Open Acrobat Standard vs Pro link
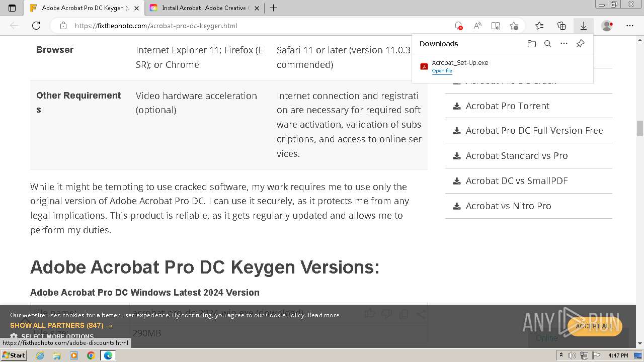Viewport: 644px width, 362px height. click(517, 155)
